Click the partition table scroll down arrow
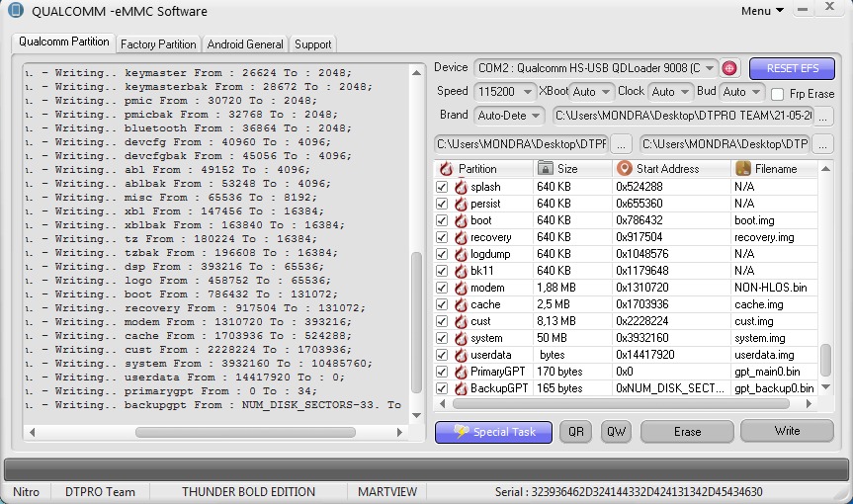The width and height of the screenshot is (853, 504). point(825,387)
